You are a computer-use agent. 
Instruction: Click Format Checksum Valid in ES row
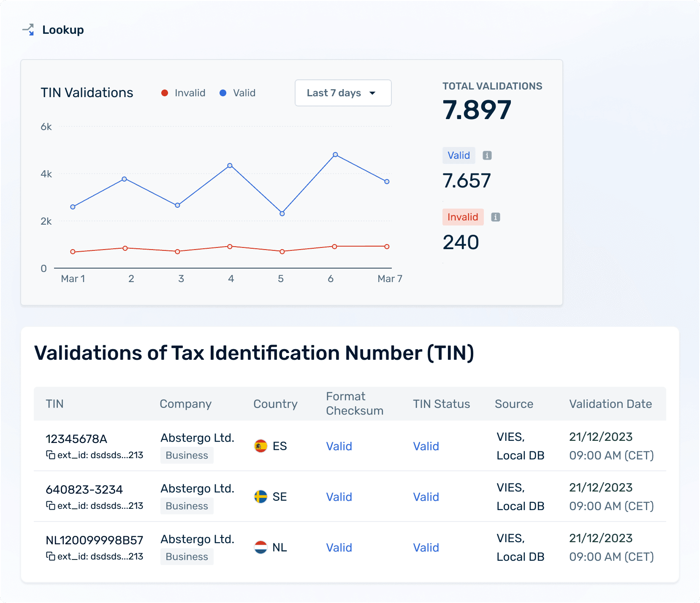click(339, 446)
